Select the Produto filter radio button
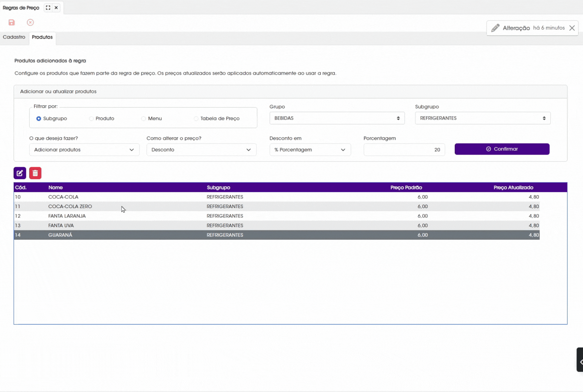The image size is (583, 392). (x=91, y=119)
